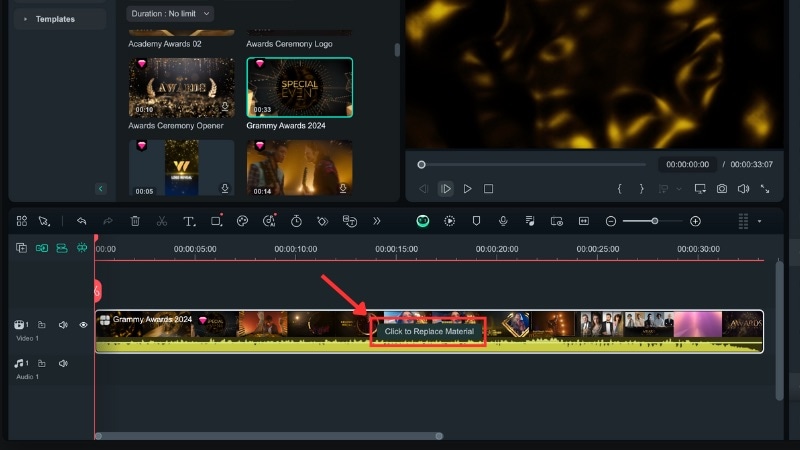The height and width of the screenshot is (450, 800).
Task: Take a snapshot with camera icon
Action: coord(721,189)
